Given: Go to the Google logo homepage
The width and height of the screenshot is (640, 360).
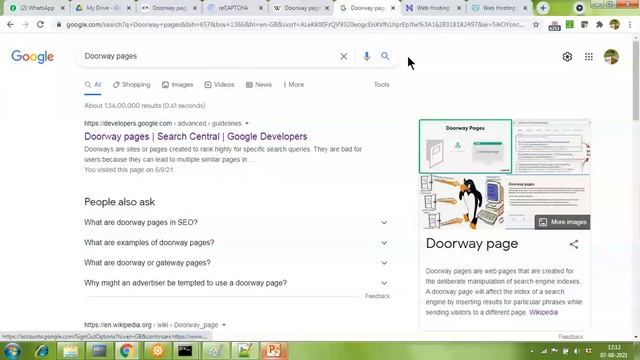Looking at the screenshot, I should (32, 57).
